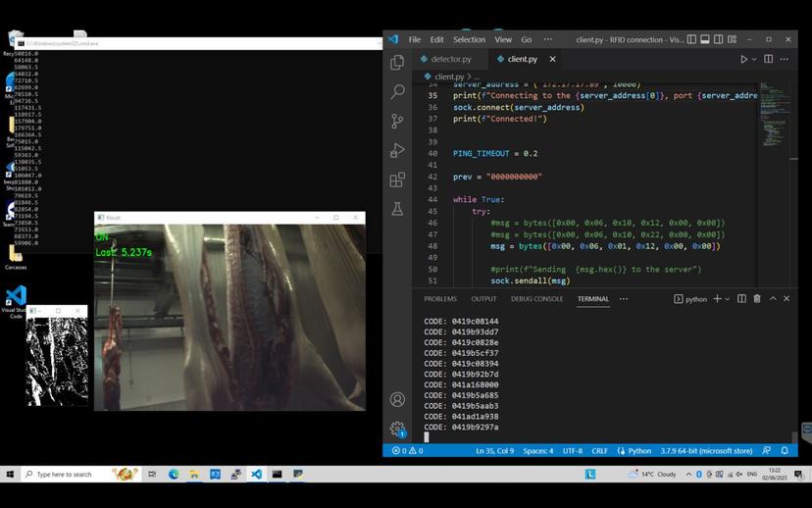Open the Edit menu

(x=436, y=39)
